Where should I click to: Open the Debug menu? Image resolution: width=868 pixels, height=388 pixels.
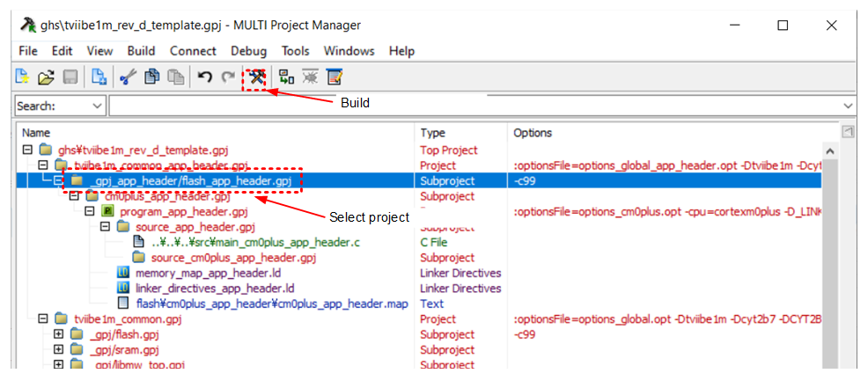tap(248, 52)
